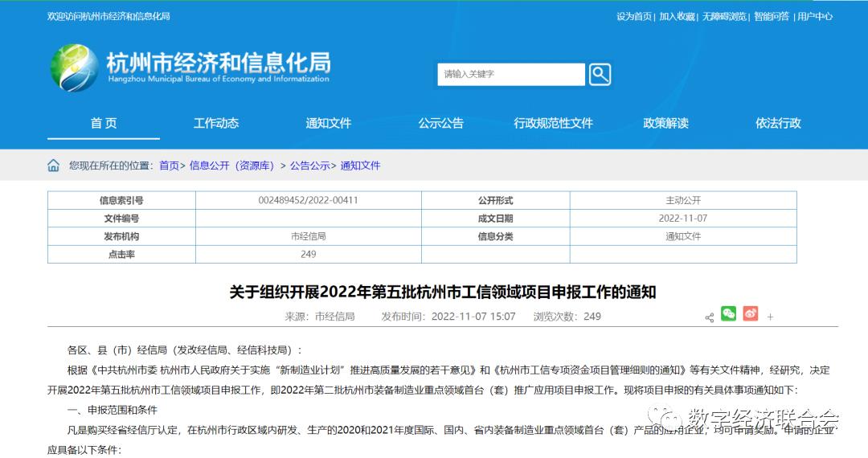The height and width of the screenshot is (458, 868).
Task: Go to 用户中心 in top bar
Action: (x=814, y=16)
